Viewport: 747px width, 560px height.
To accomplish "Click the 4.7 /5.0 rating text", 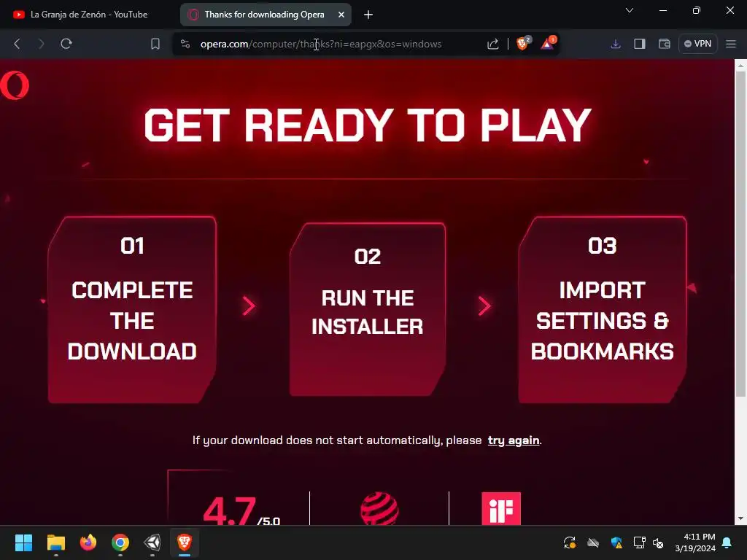I will click(x=241, y=511).
